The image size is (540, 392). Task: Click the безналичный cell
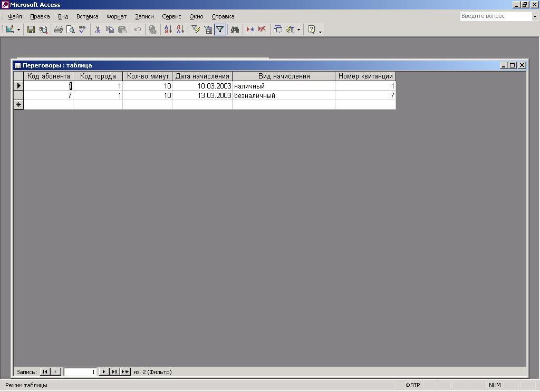(284, 95)
